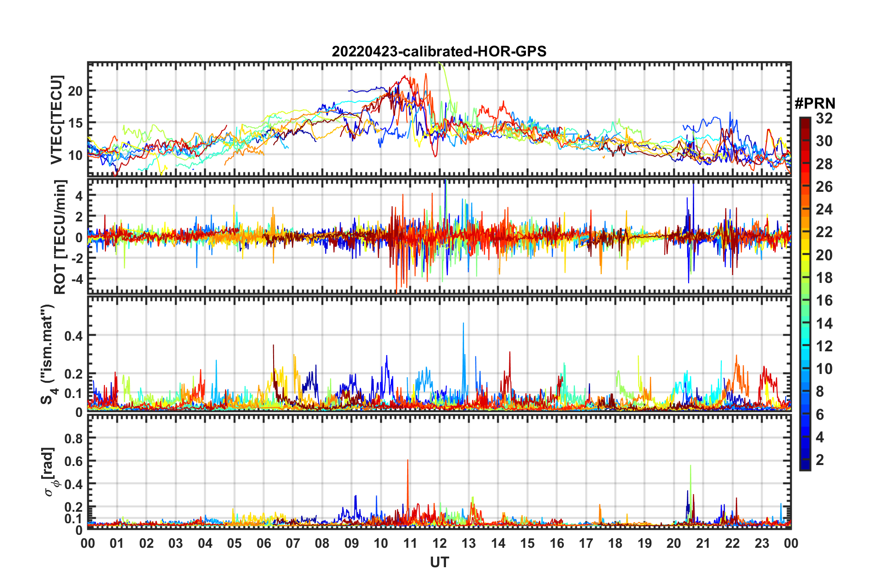879x588 pixels.
Task: Click colorbar tick label 32
Action: (824, 118)
